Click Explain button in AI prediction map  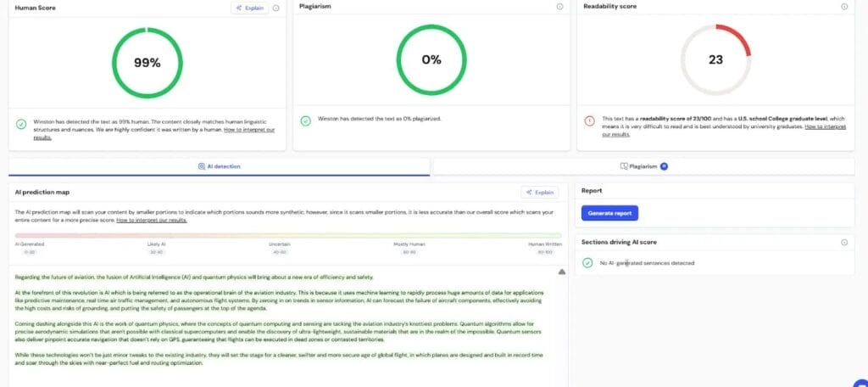(x=541, y=193)
